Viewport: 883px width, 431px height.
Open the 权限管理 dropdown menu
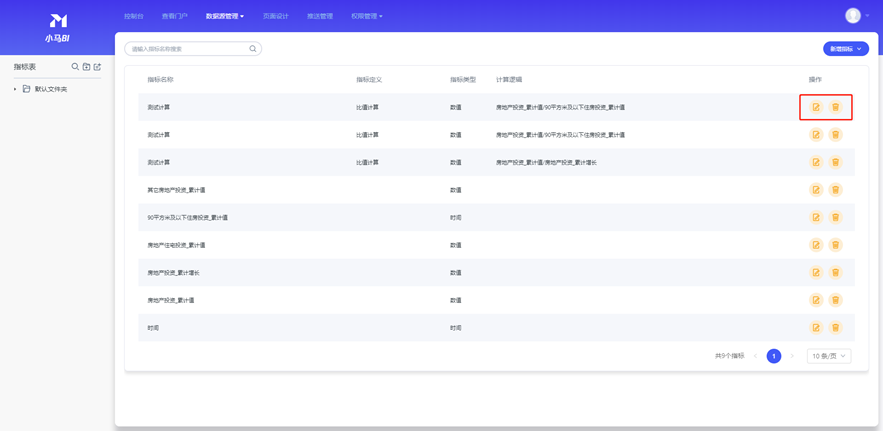pyautogui.click(x=367, y=16)
